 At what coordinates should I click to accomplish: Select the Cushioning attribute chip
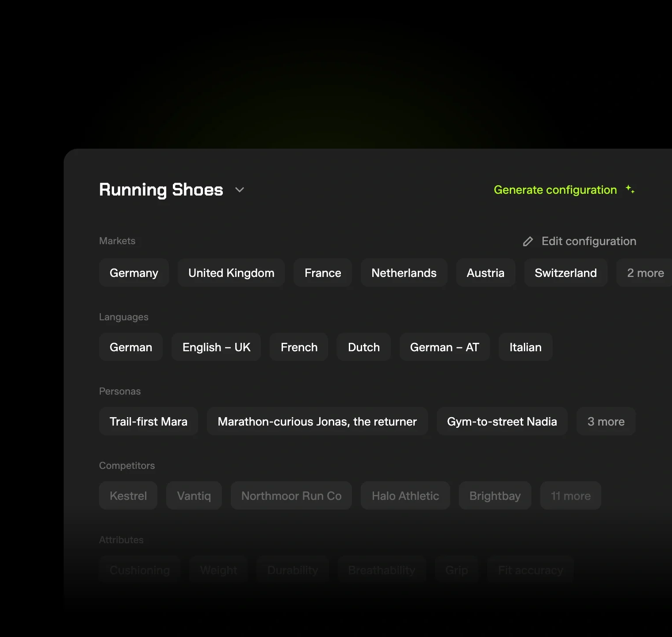tap(140, 570)
